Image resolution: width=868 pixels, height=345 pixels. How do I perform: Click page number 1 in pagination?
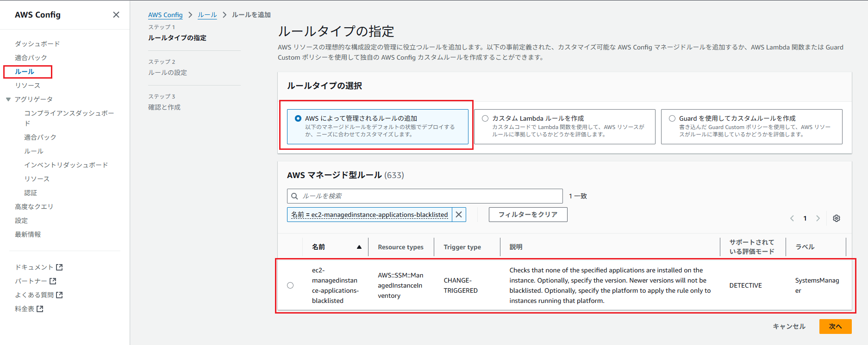805,218
